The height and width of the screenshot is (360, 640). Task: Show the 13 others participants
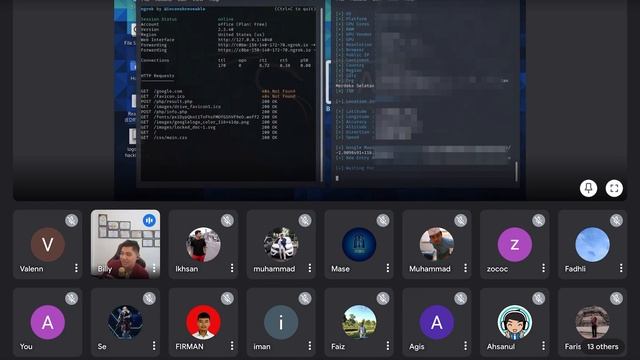click(602, 347)
